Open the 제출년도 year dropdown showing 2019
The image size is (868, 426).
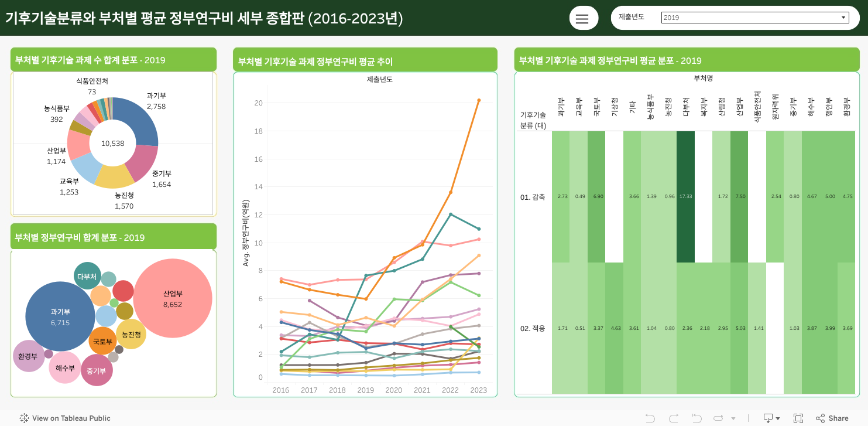(x=843, y=16)
